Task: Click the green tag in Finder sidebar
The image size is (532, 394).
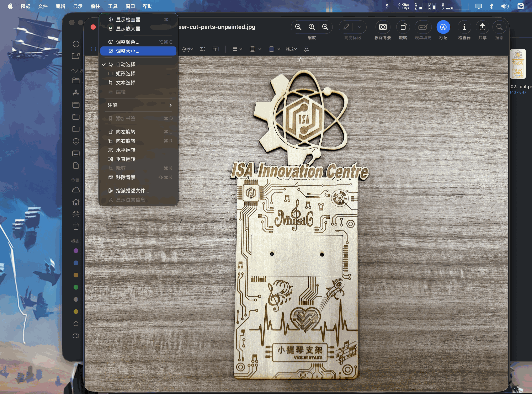Action: click(76, 287)
